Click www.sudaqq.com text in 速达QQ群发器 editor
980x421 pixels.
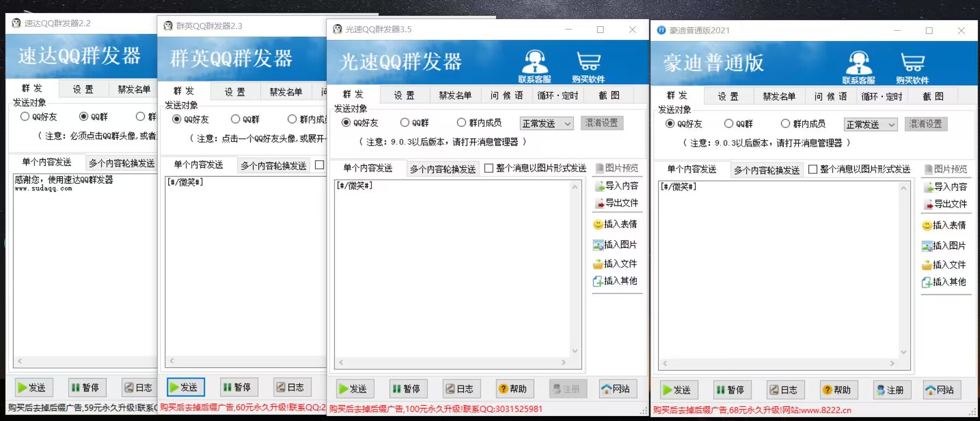(43, 189)
